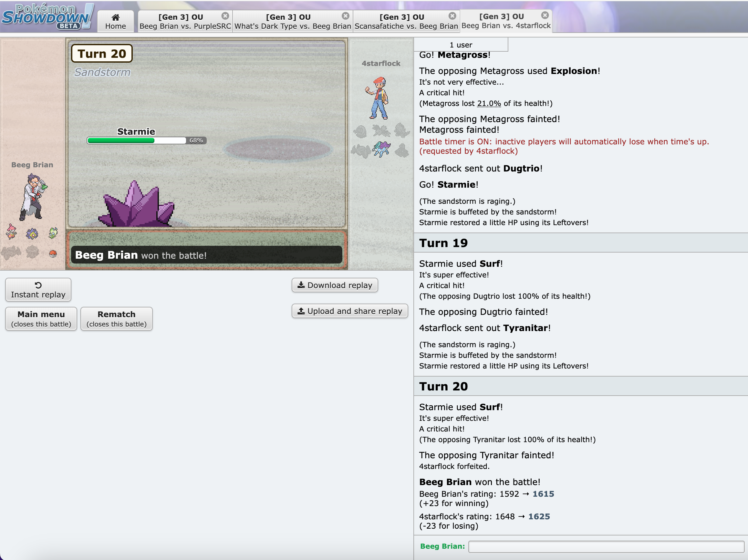Close the Beeg Brian vs. 4starflock tab
Image resolution: width=748 pixels, height=560 pixels.
(545, 15)
